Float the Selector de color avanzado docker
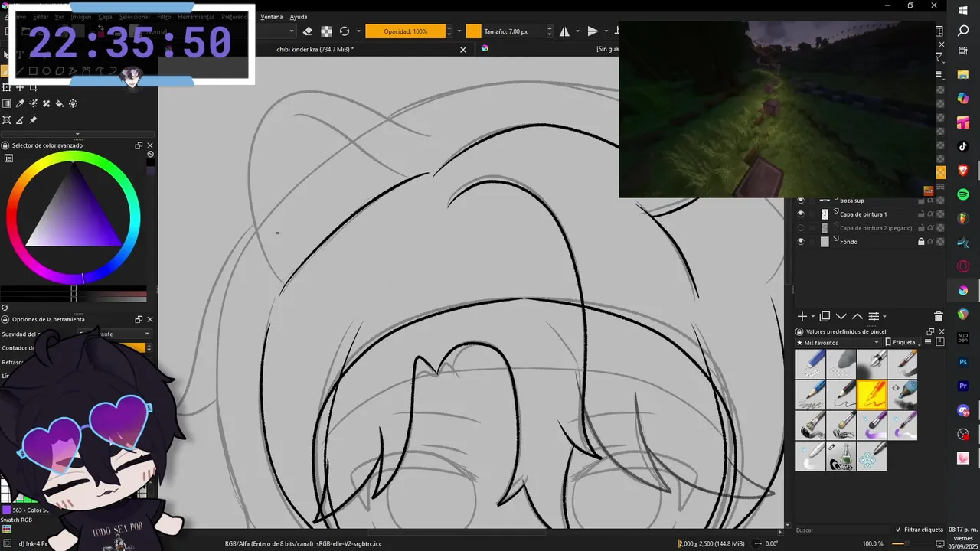Image resolution: width=980 pixels, height=551 pixels. point(139,145)
